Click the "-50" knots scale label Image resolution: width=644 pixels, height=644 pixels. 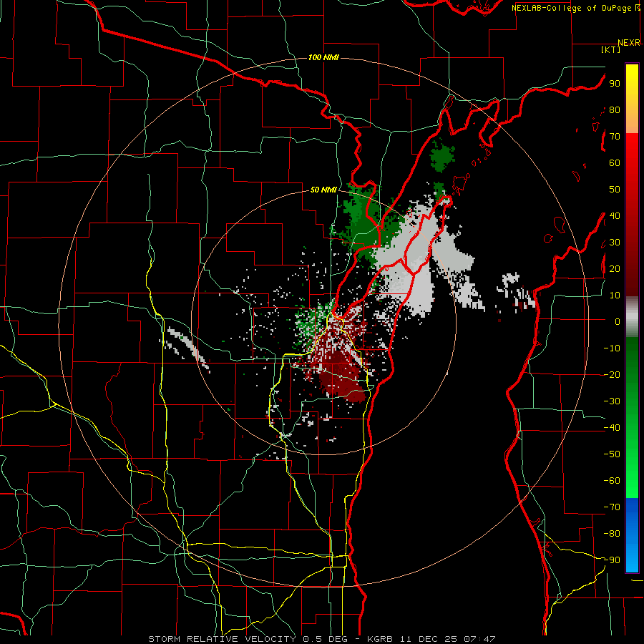[612, 454]
